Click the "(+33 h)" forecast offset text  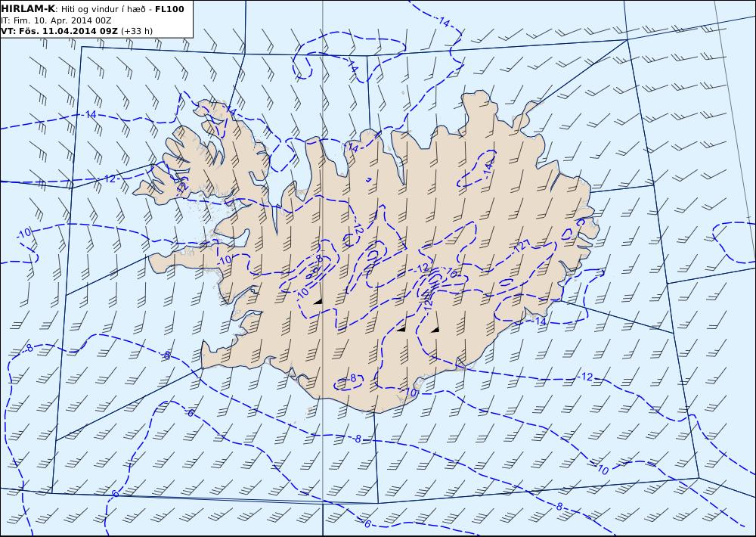tap(137, 31)
